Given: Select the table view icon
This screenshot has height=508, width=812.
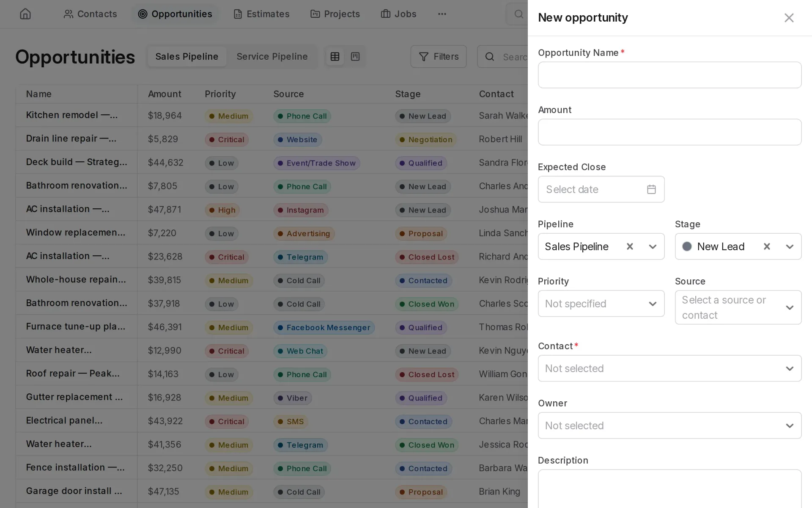Looking at the screenshot, I should (335, 57).
